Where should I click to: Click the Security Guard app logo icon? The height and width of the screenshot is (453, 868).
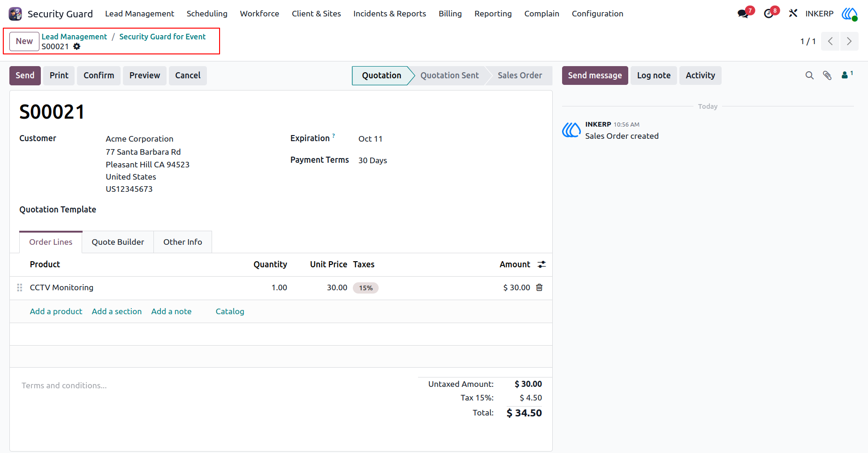point(15,14)
